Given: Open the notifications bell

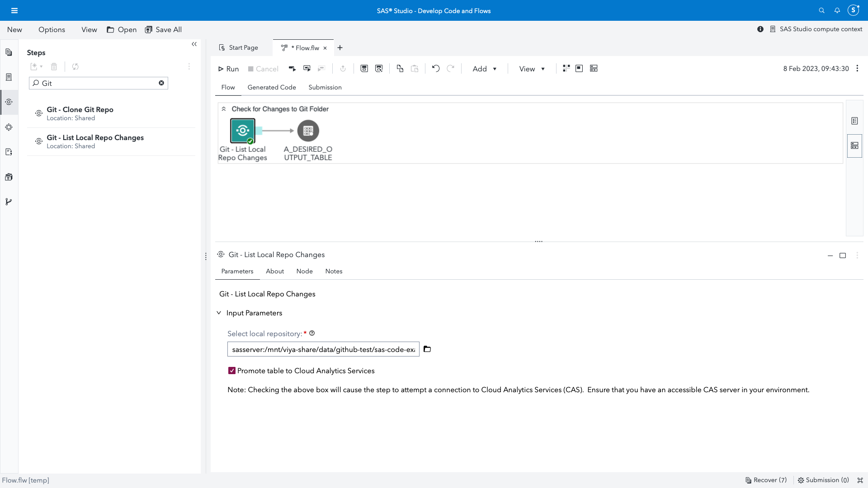Looking at the screenshot, I should coord(837,10).
